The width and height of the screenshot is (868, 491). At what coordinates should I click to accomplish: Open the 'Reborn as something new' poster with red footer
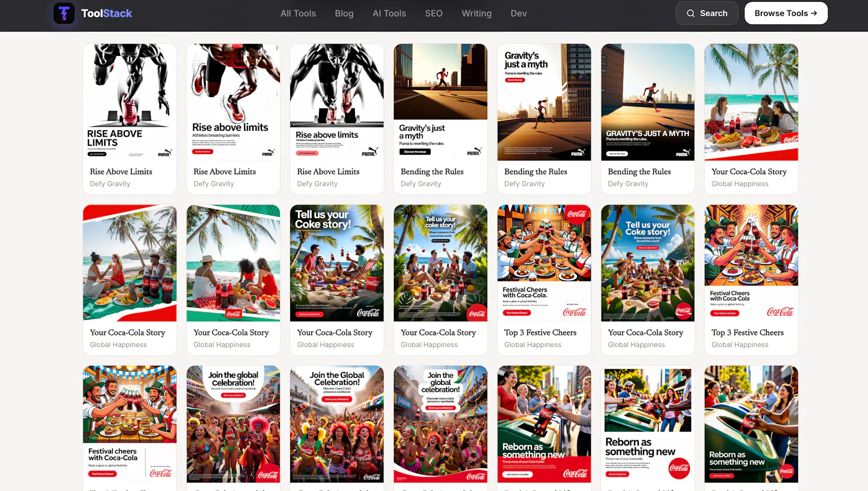[544, 424]
